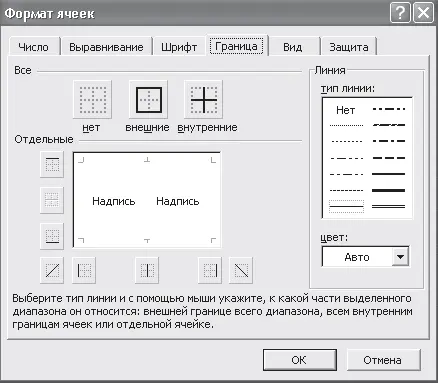Confirm with the OK button

pyautogui.click(x=300, y=360)
